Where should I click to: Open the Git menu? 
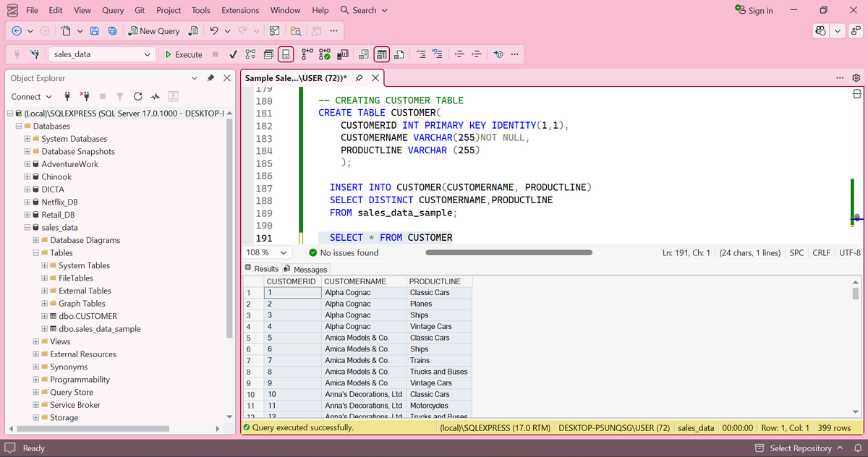click(x=139, y=10)
